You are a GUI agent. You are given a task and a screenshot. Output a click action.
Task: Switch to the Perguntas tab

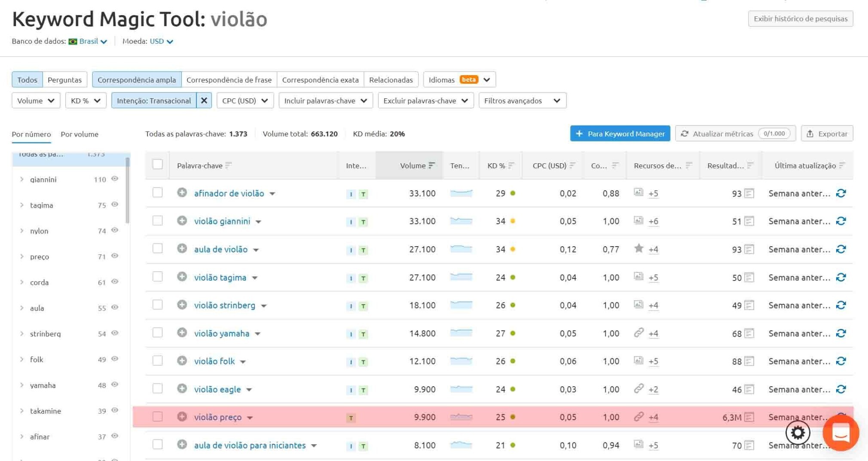(x=64, y=79)
